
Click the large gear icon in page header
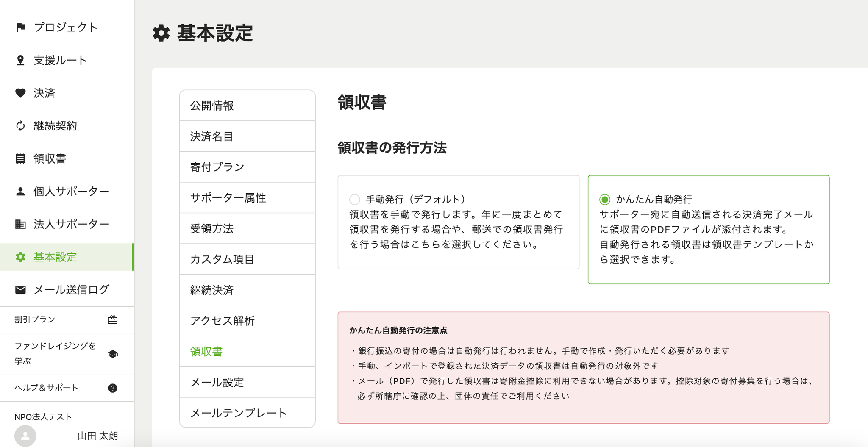click(161, 33)
